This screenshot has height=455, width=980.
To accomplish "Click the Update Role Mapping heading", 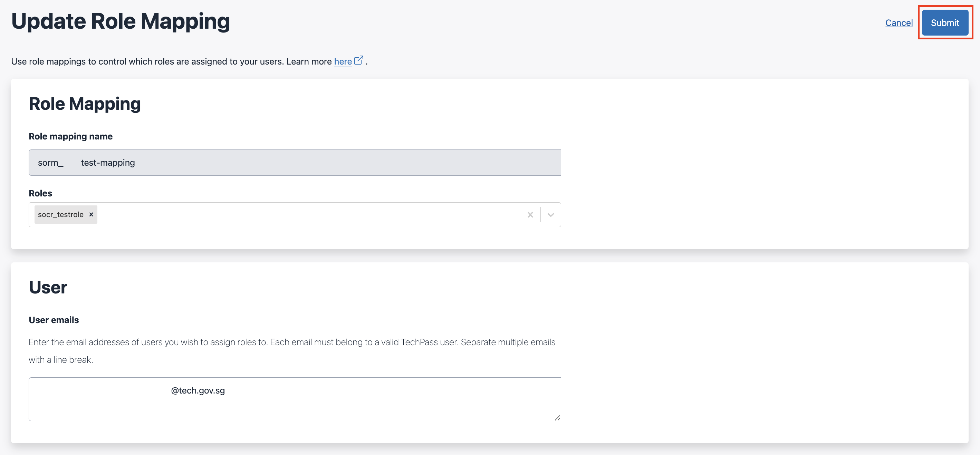I will click(x=120, y=21).
